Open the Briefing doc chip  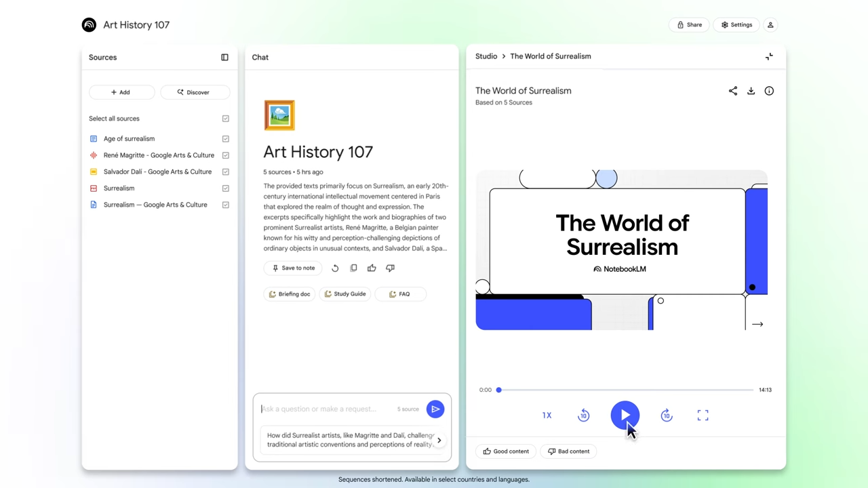290,294
